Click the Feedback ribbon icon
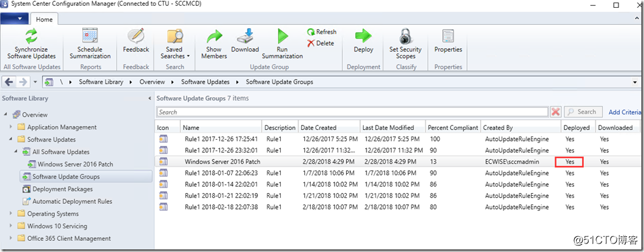This screenshot has height=252, width=644. [136, 36]
